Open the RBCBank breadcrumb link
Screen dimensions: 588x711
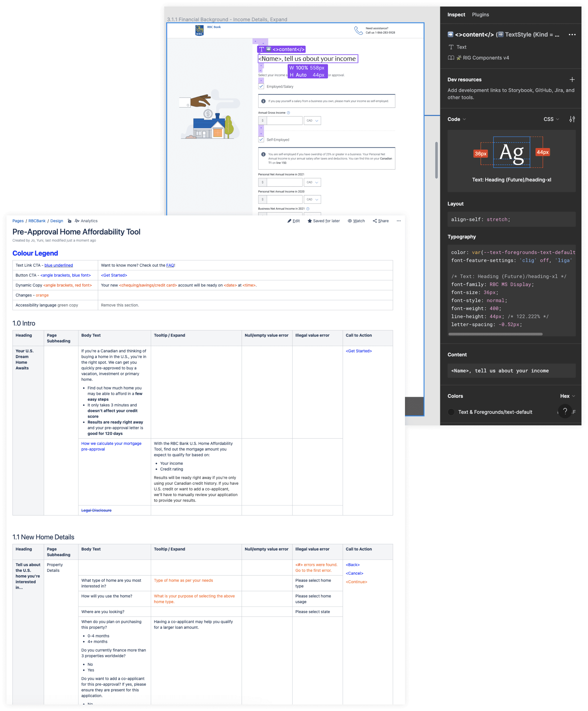coord(37,221)
